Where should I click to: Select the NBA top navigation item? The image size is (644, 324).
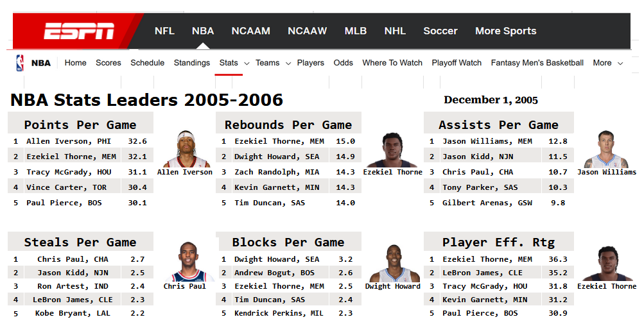[202, 31]
